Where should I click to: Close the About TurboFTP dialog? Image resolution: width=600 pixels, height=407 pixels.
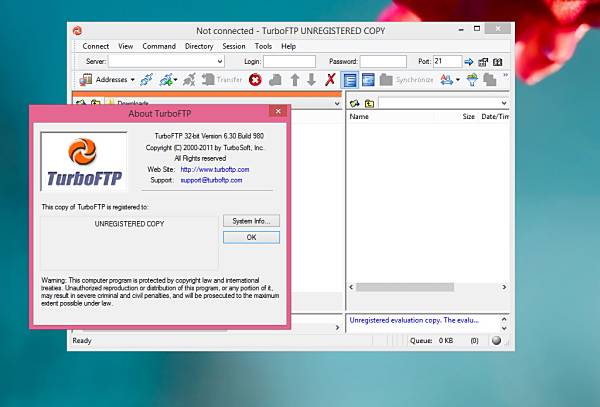click(278, 111)
